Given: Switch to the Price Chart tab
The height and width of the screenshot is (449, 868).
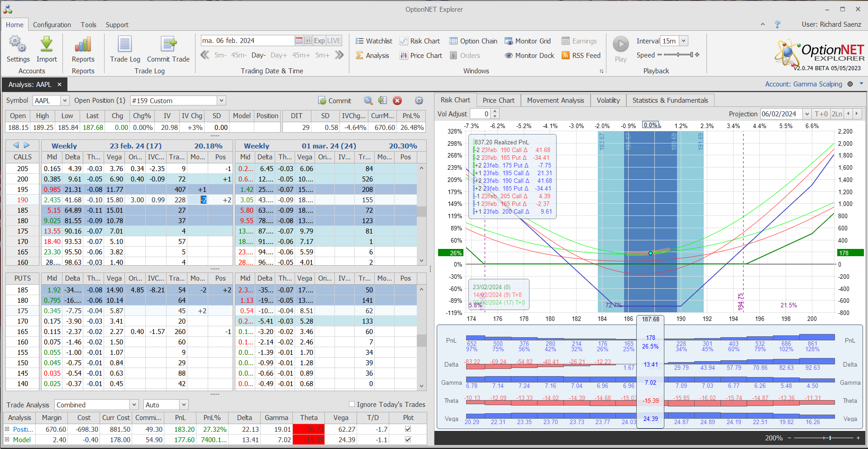Looking at the screenshot, I should point(498,100).
